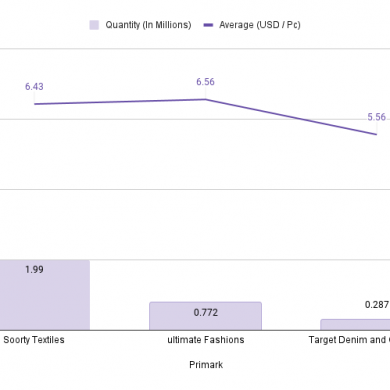Select the Target Denim bar
Viewport: 390px width, 390px height.
click(355, 325)
